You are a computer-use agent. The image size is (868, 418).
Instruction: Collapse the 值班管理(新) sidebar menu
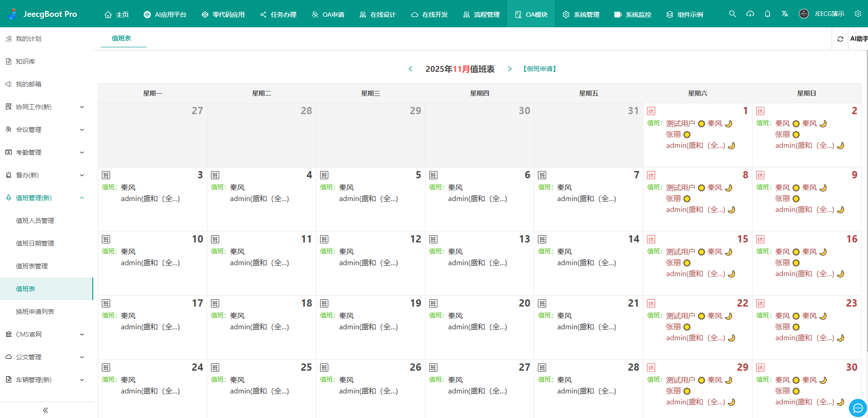coord(45,198)
